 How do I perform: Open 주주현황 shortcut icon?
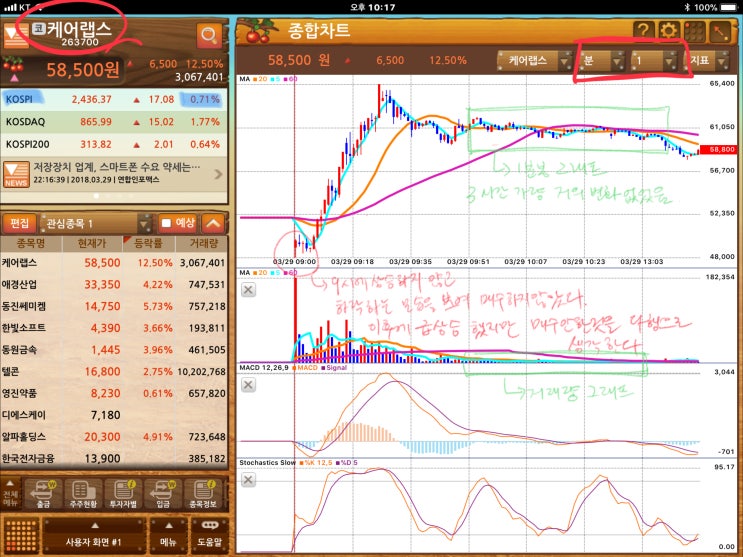(83, 494)
